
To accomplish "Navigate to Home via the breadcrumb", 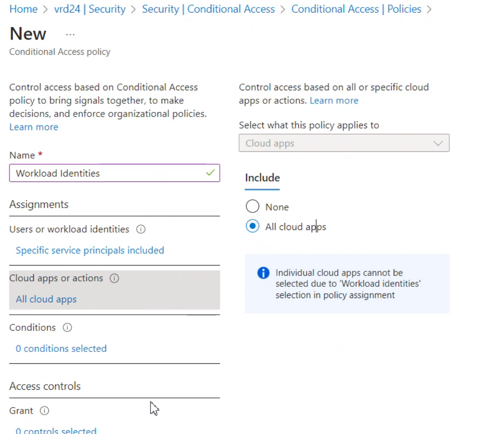I will (x=23, y=9).
